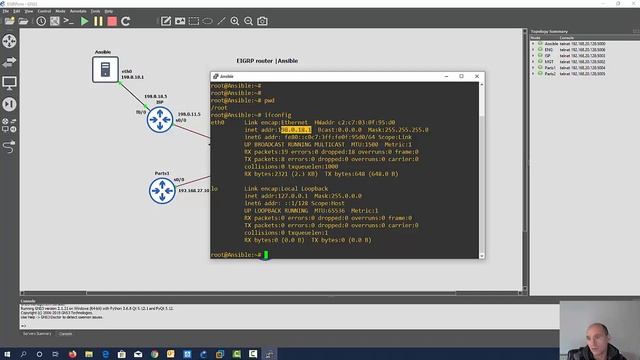Viewport: 640px width, 360px height.
Task: Select Paris2 row in Topology Summary
Action: (584, 74)
